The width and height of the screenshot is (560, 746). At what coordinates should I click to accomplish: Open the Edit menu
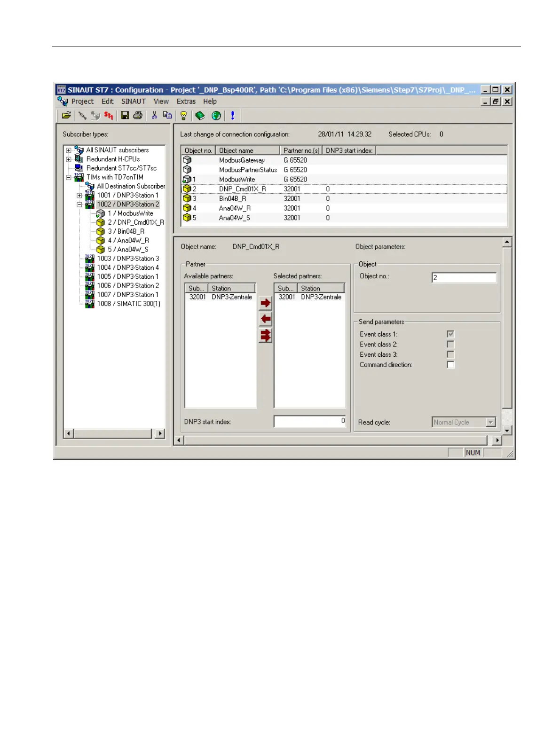108,102
